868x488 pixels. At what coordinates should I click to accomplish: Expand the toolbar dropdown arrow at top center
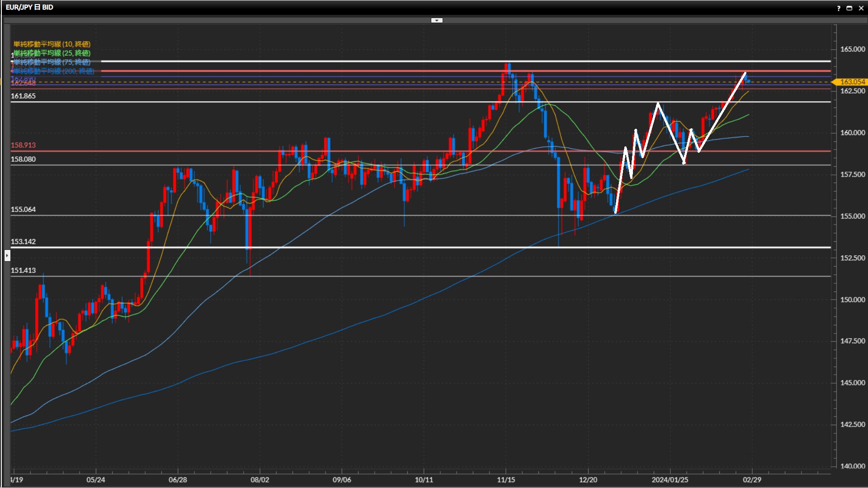tap(437, 20)
